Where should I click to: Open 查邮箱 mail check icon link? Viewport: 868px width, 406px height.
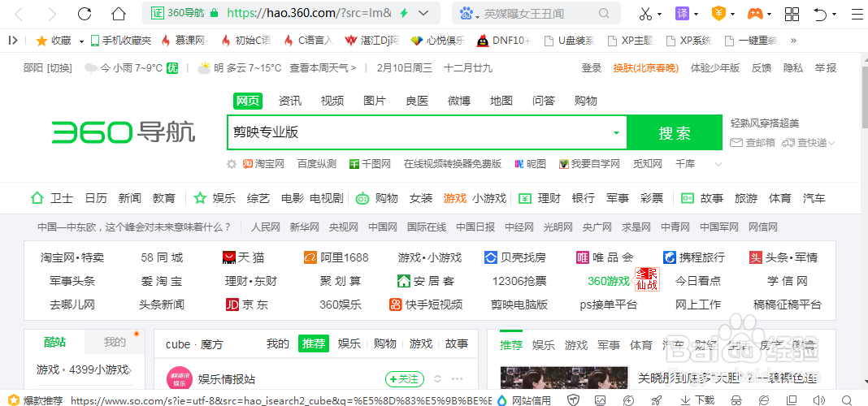point(753,143)
